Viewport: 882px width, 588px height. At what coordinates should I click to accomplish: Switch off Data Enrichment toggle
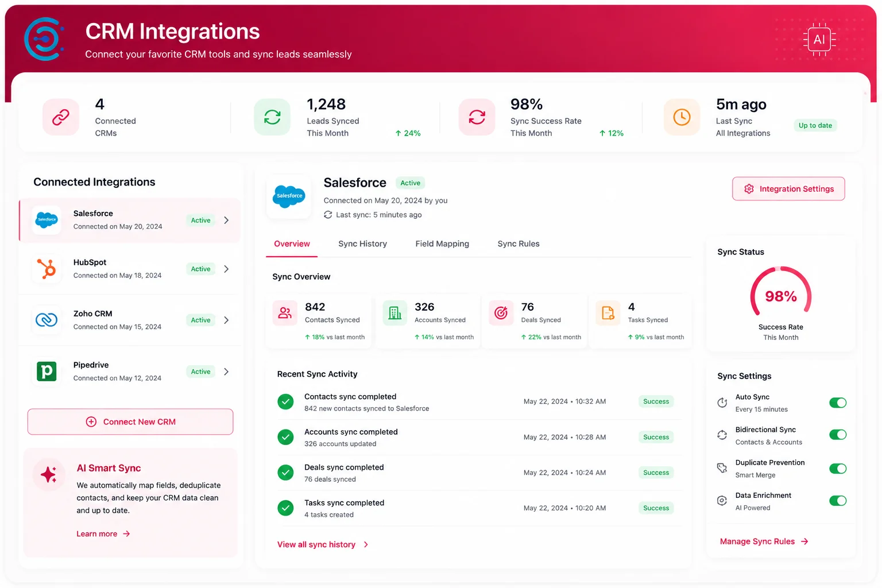[x=838, y=501]
